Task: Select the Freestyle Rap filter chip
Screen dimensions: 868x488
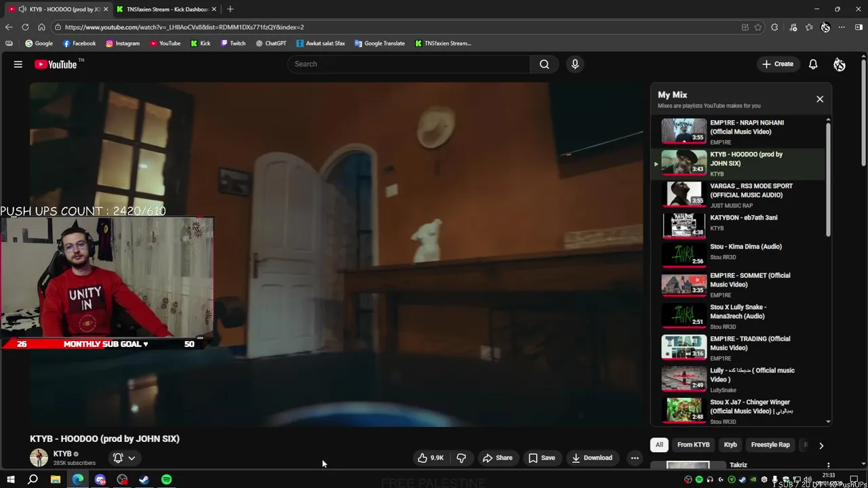Action: tap(770, 445)
